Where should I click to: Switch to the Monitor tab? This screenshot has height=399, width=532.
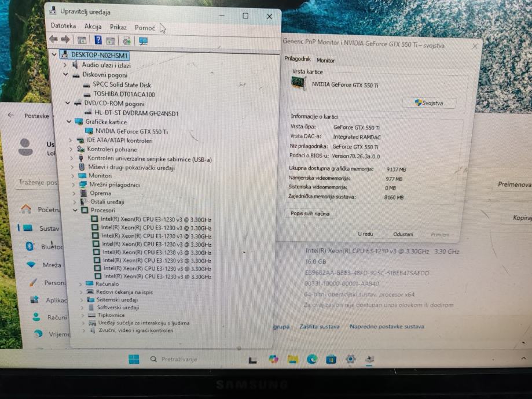click(325, 60)
